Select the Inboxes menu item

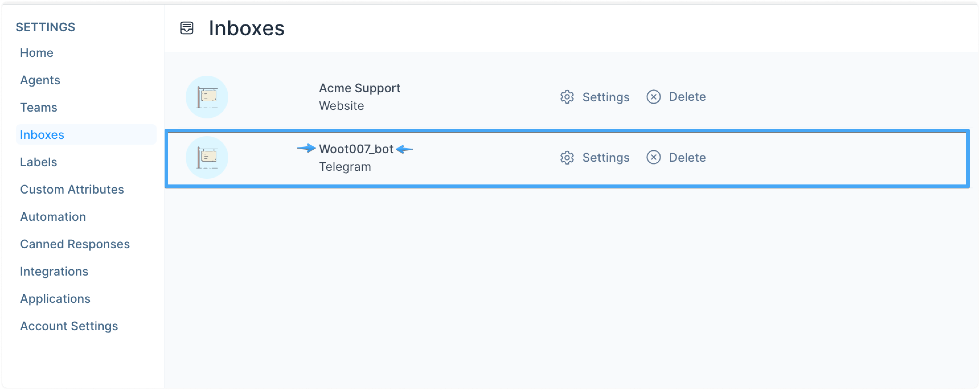tap(42, 134)
